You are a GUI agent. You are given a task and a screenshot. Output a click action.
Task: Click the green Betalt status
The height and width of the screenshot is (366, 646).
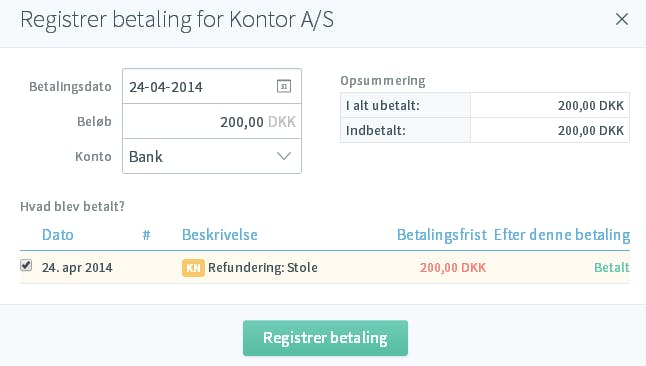click(612, 268)
